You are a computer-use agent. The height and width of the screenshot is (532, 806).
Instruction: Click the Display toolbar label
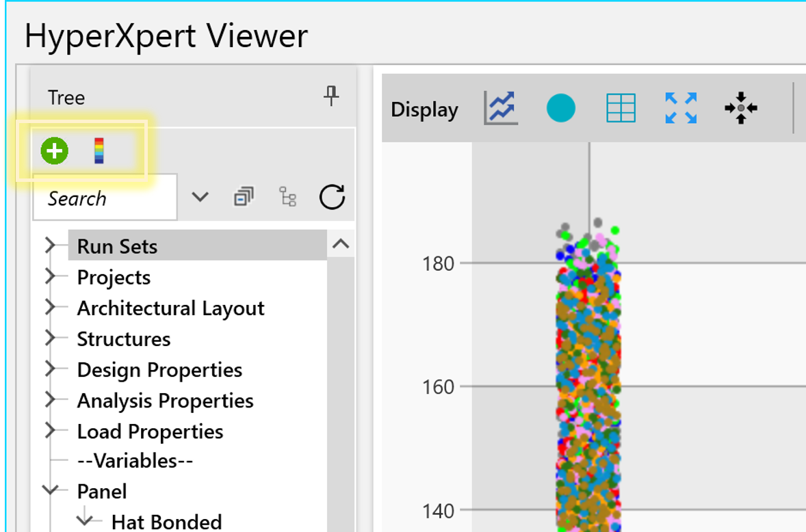click(x=425, y=110)
